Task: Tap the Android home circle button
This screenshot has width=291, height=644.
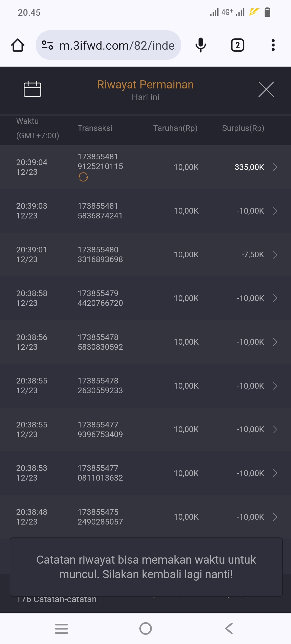Action: [x=145, y=628]
